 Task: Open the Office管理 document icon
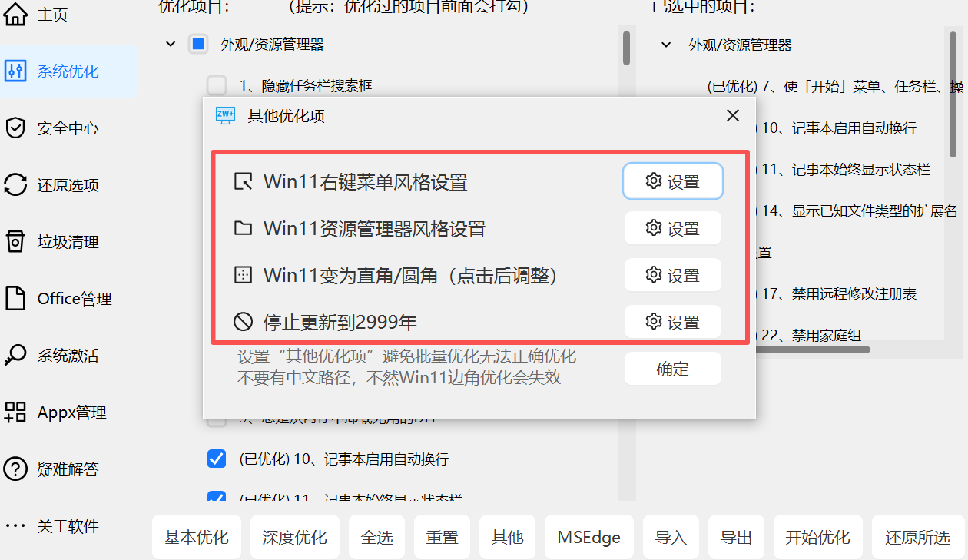[x=15, y=299]
